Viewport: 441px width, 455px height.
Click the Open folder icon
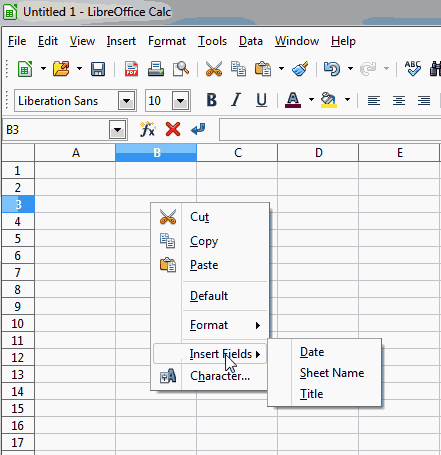(61, 69)
